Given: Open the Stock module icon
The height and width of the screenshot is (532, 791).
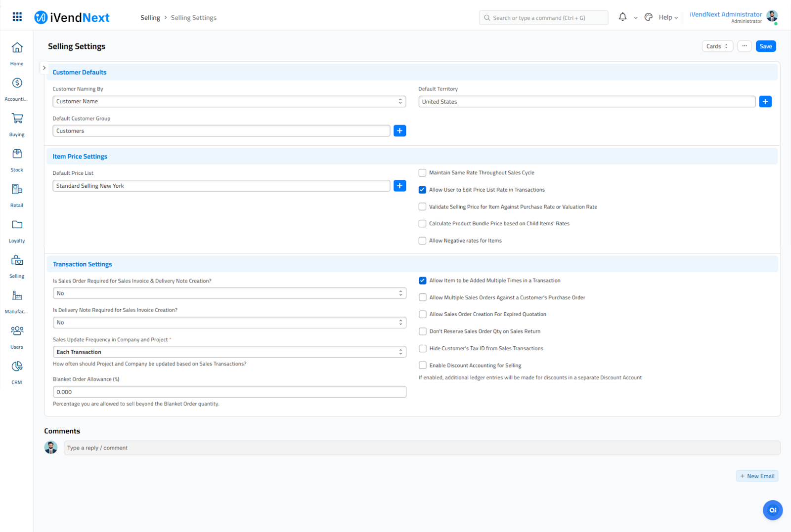Looking at the screenshot, I should point(17,154).
